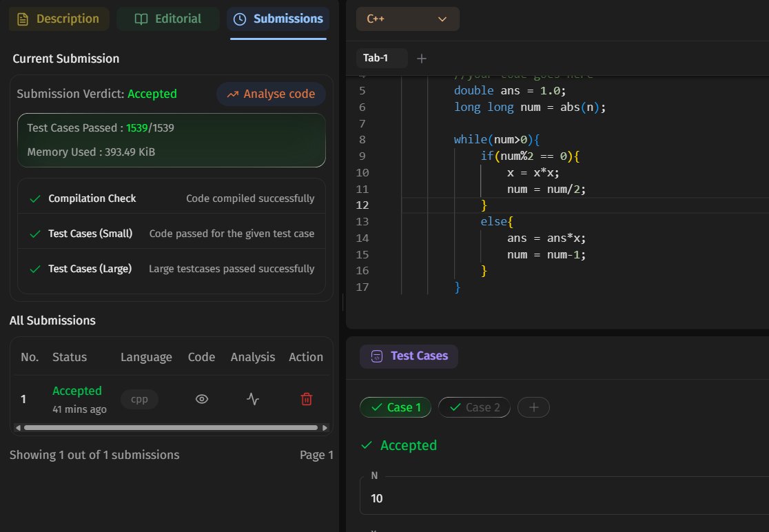Click the Compilation Check row
The width and height of the screenshot is (769, 532).
pyautogui.click(x=172, y=198)
